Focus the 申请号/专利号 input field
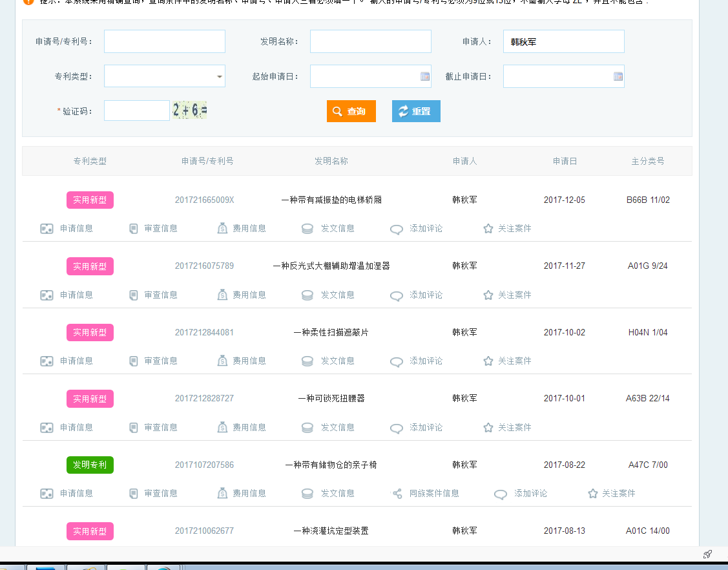Screen dimensions: 728x570 [x=164, y=41]
